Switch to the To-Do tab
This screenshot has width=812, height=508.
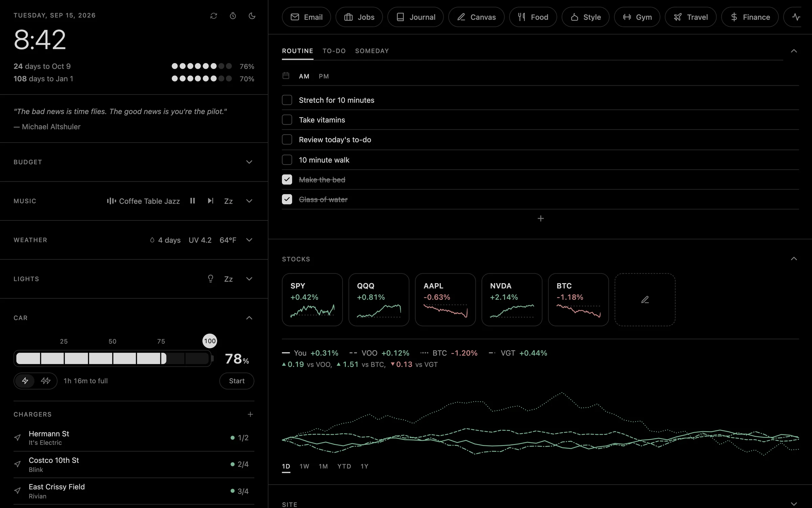tap(334, 51)
